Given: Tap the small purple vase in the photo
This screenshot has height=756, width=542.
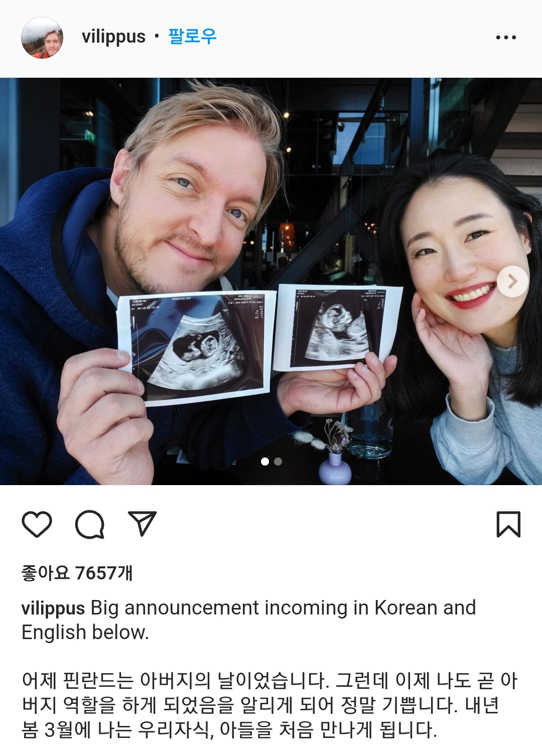Looking at the screenshot, I should point(335,468).
